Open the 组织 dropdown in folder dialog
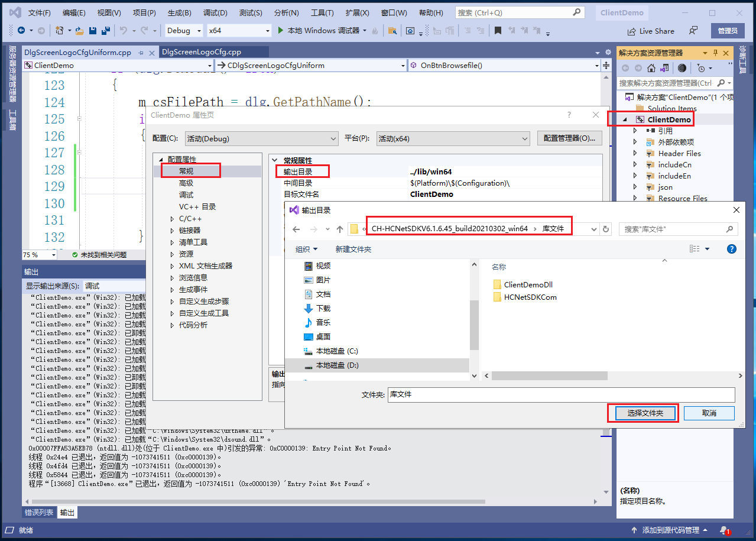756x541 pixels. point(307,249)
